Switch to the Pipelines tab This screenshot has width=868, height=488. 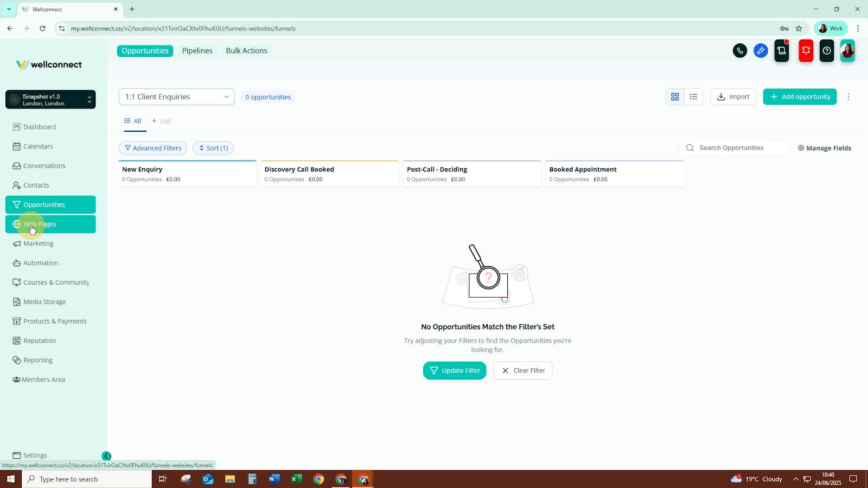197,51
